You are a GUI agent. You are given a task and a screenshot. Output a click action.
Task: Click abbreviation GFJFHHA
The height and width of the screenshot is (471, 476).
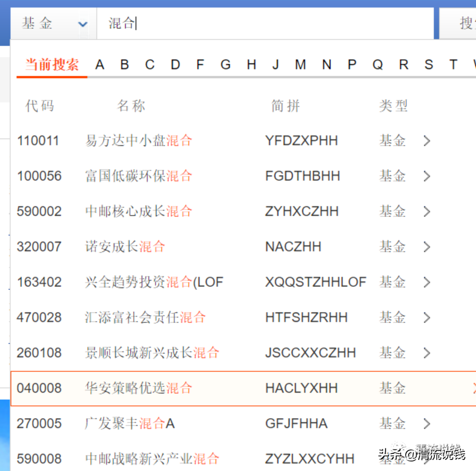[x=296, y=423]
